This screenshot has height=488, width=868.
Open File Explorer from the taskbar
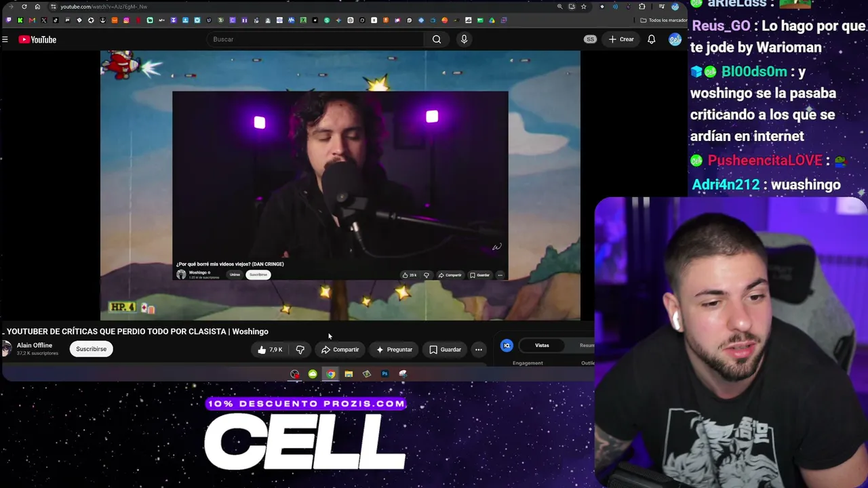[349, 374]
